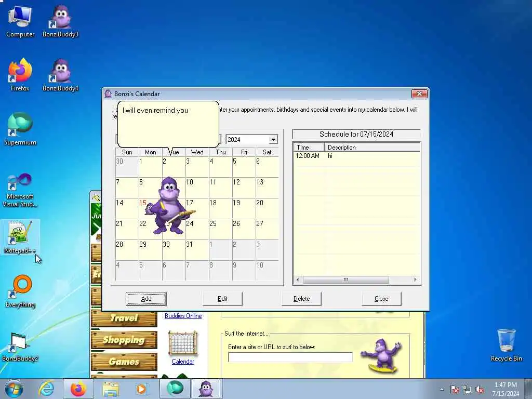
Task: Select July 4 on the calendar
Action: [220, 167]
